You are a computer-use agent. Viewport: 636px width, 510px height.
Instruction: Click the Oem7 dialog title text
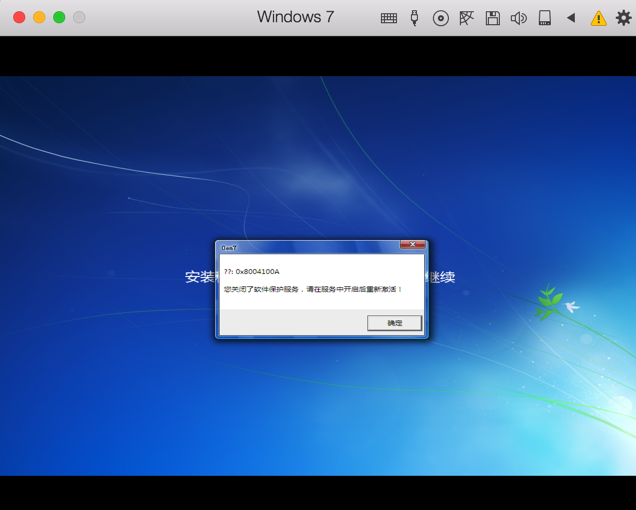229,248
